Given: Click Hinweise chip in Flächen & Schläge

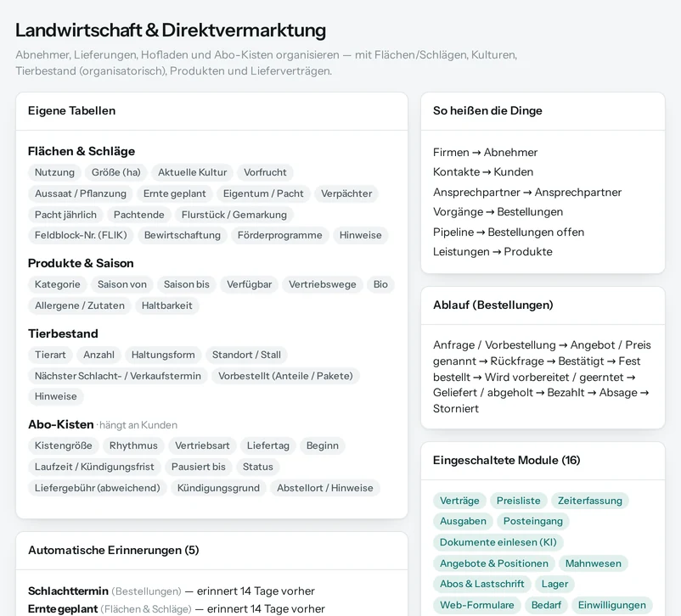Looking at the screenshot, I should pos(361,235).
